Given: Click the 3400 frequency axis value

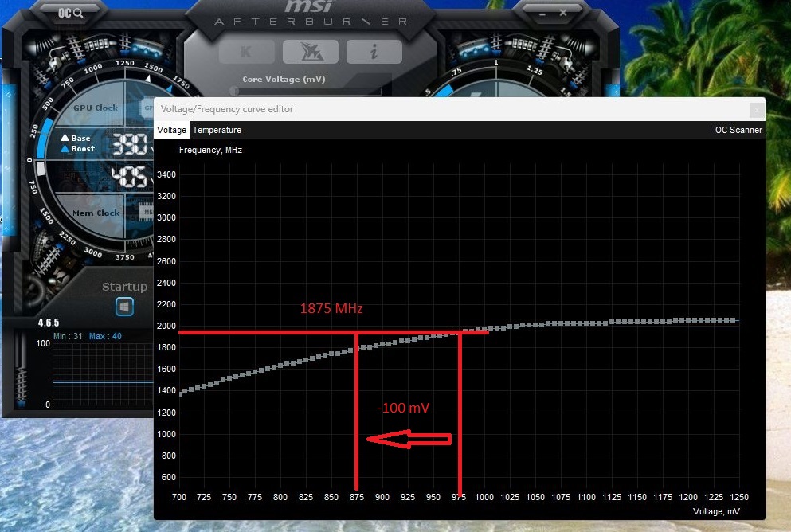Looking at the screenshot, I should coord(166,174).
